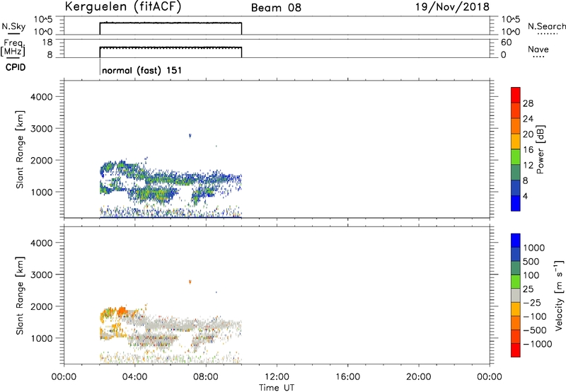Click the 'CPID' label
The width and height of the screenshot is (566, 392).
click(16, 67)
